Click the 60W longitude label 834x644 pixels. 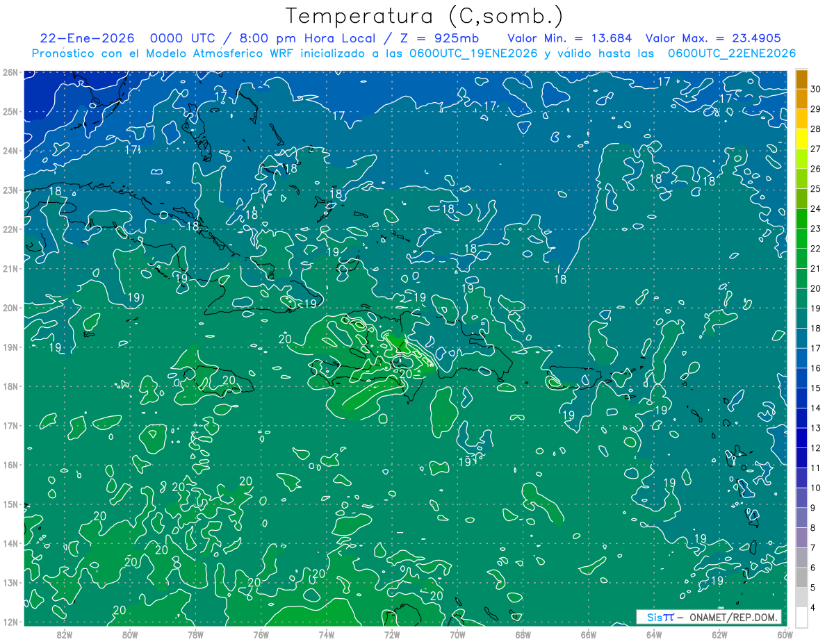pos(785,634)
